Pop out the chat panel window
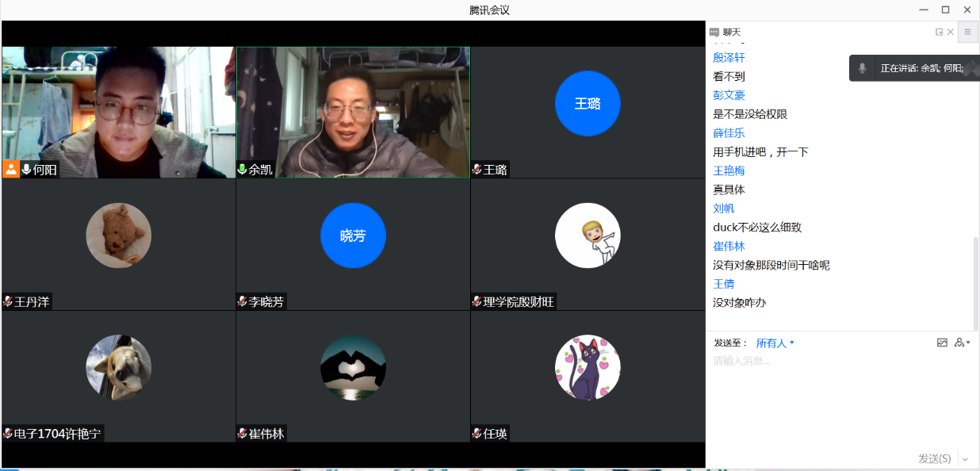980x471 pixels. [939, 33]
